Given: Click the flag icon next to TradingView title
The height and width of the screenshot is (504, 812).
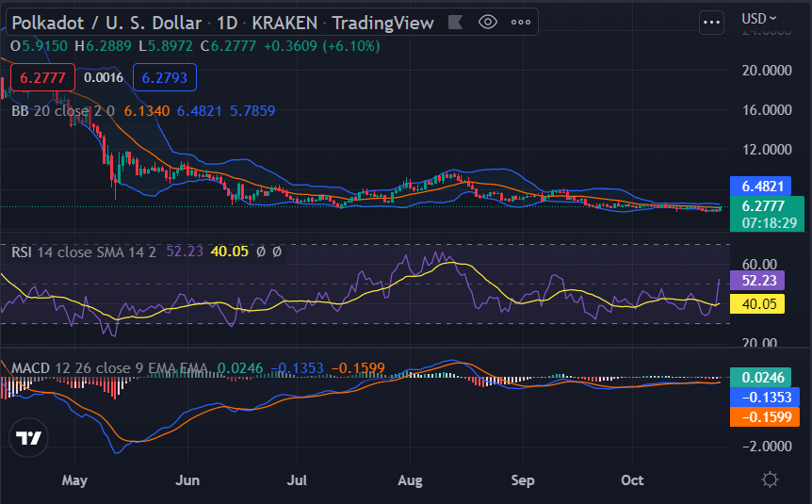Looking at the screenshot, I should pos(455,23).
